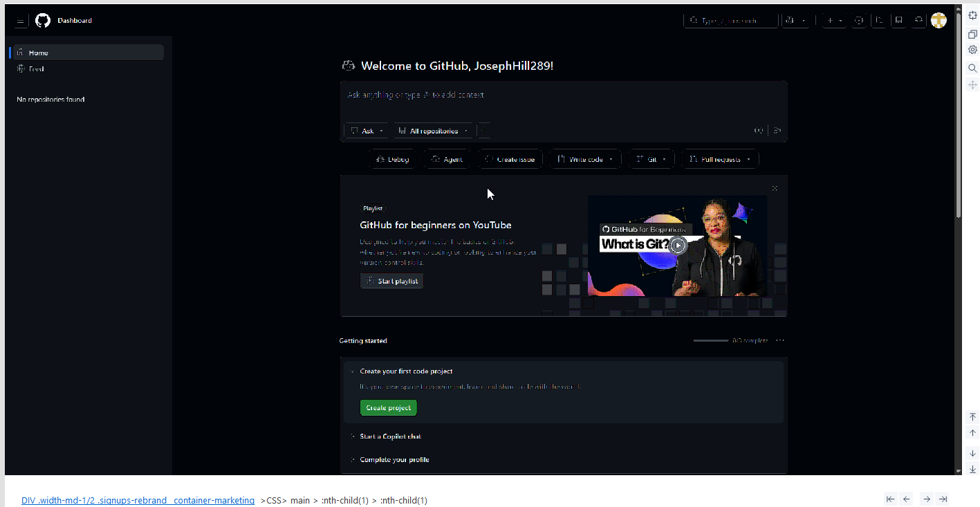Dismiss the playlist card with X
Viewport: 980px width, 507px height.
(x=775, y=188)
